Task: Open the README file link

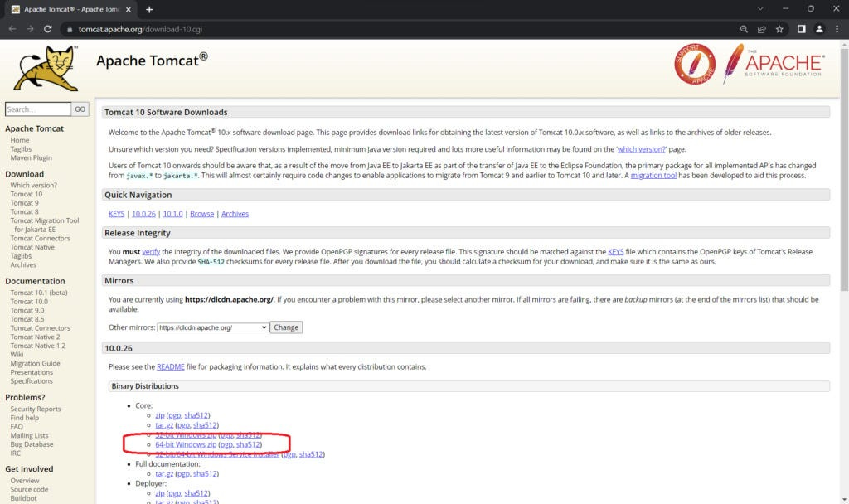Action: pyautogui.click(x=171, y=367)
